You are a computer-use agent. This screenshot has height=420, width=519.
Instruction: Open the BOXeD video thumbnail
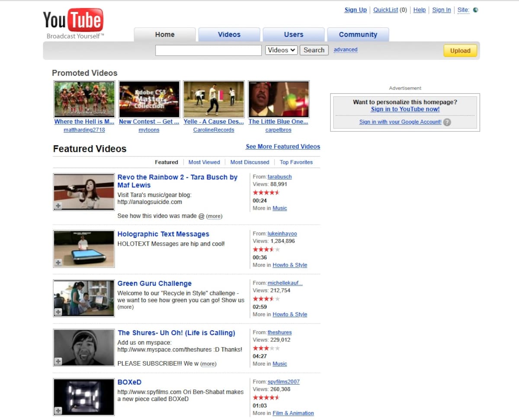(84, 397)
